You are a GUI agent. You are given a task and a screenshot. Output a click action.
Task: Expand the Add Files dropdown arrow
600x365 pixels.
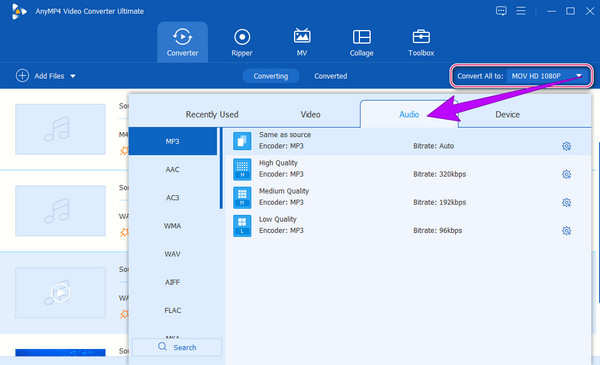pyautogui.click(x=73, y=76)
